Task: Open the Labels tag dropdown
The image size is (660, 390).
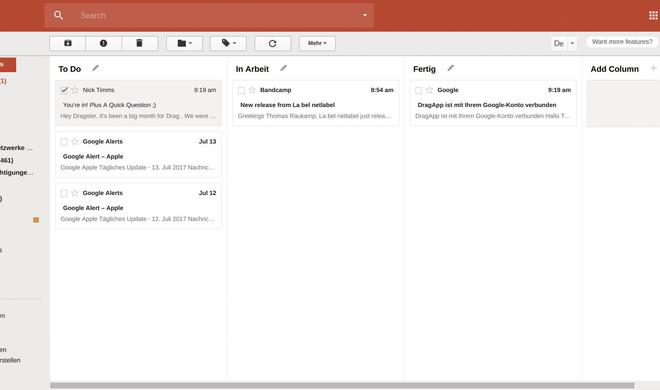Action: tap(228, 43)
